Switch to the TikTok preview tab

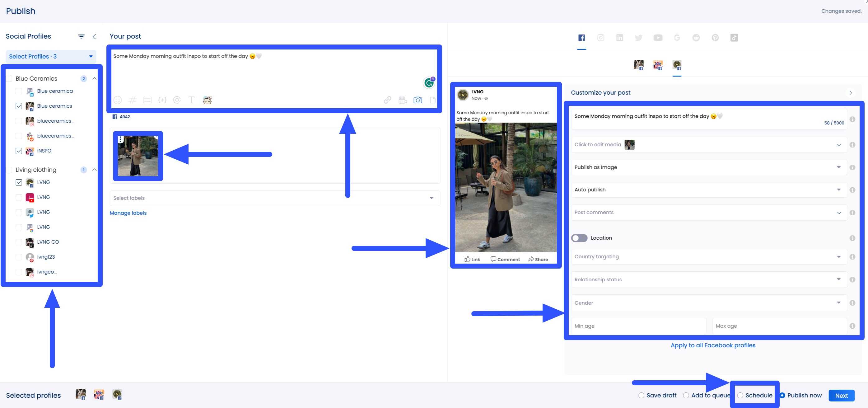tap(734, 37)
